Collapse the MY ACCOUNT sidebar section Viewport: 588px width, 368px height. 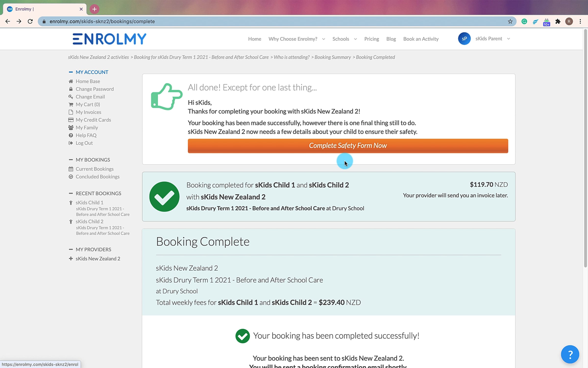tap(71, 72)
